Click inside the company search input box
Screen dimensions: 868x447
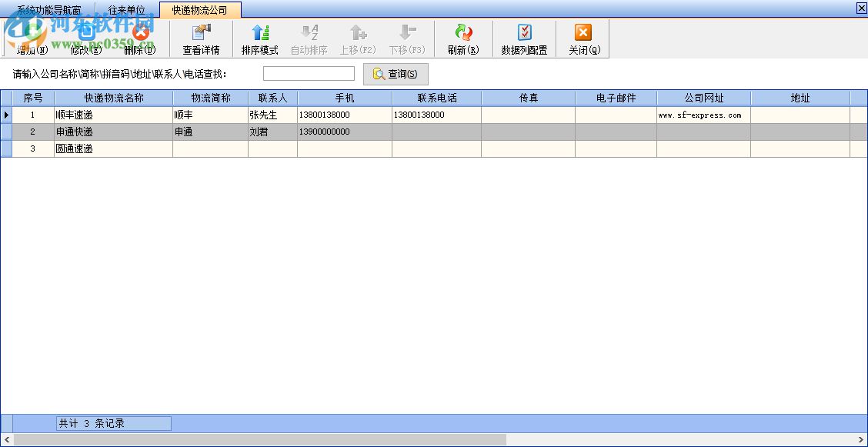pyautogui.click(x=308, y=73)
